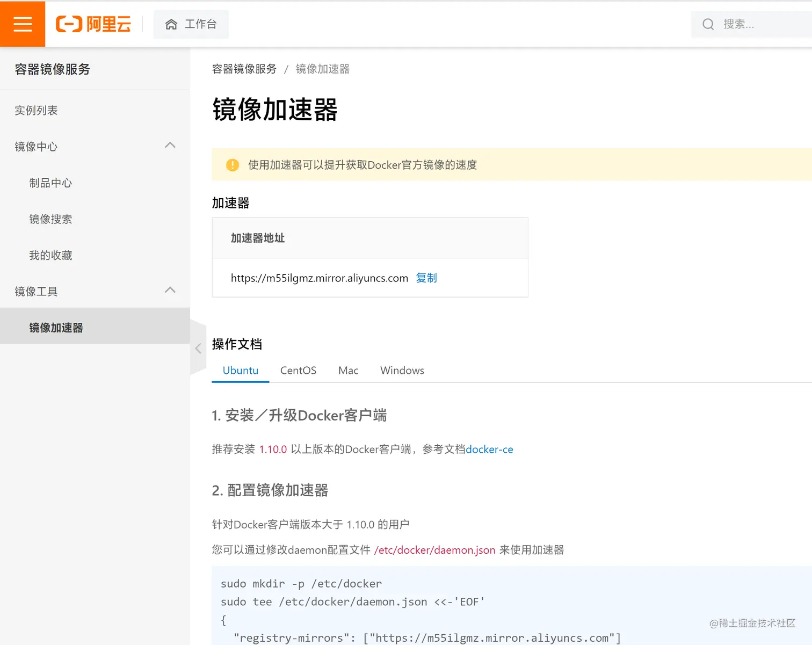Click the sudo mkdir -p /etc/docker line
Image resolution: width=812 pixels, height=645 pixels.
301,584
